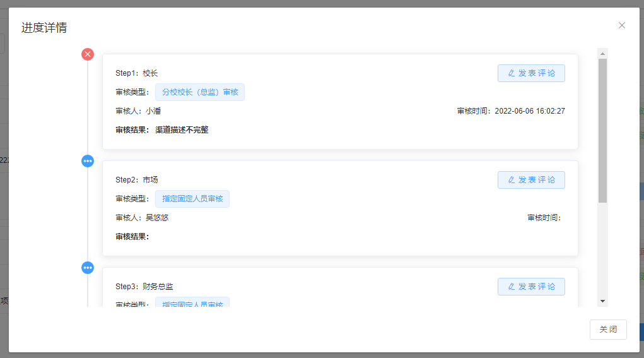This screenshot has width=644, height=358.
Task: Click the scrollbar down arrow
Action: point(602,301)
